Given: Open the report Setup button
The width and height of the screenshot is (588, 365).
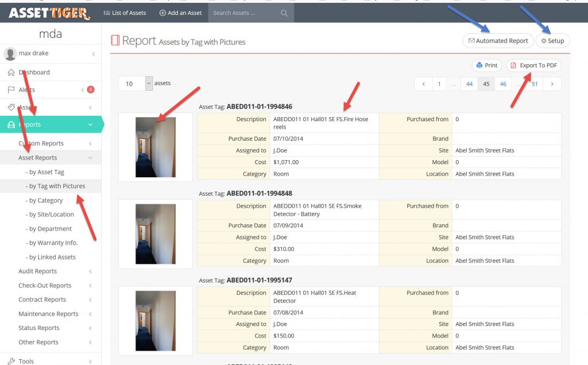Looking at the screenshot, I should (552, 41).
